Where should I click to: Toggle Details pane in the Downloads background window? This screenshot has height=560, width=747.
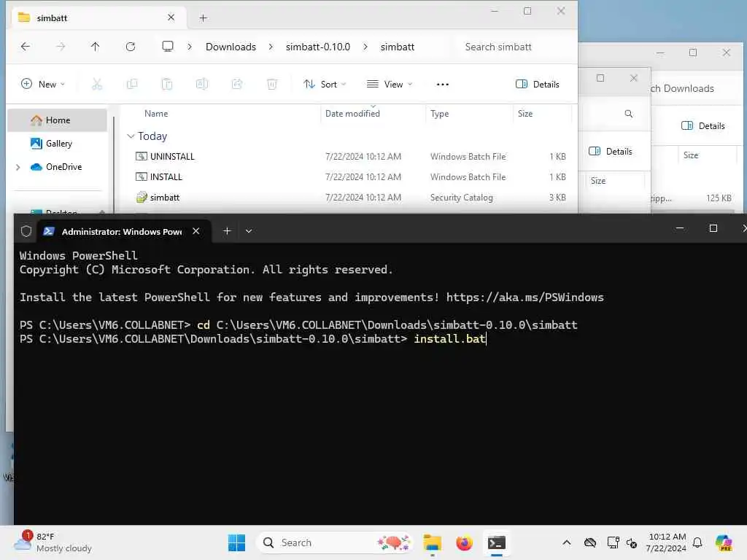pos(703,125)
